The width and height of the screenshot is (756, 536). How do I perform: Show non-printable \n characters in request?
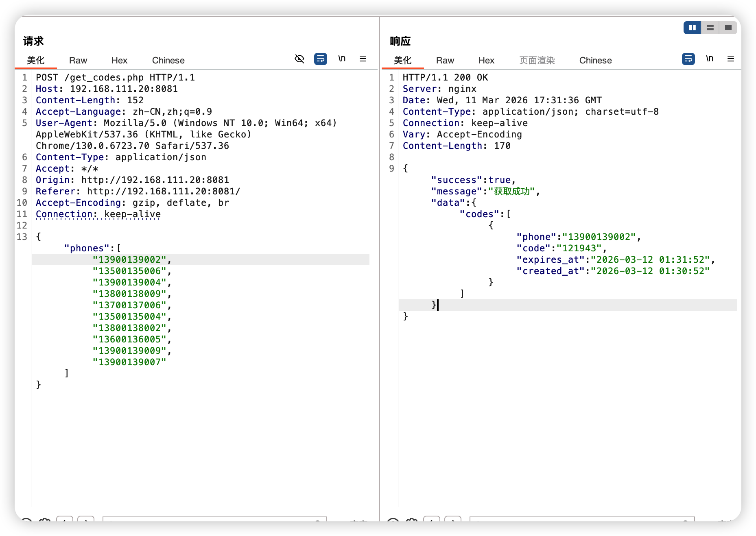[342, 59]
